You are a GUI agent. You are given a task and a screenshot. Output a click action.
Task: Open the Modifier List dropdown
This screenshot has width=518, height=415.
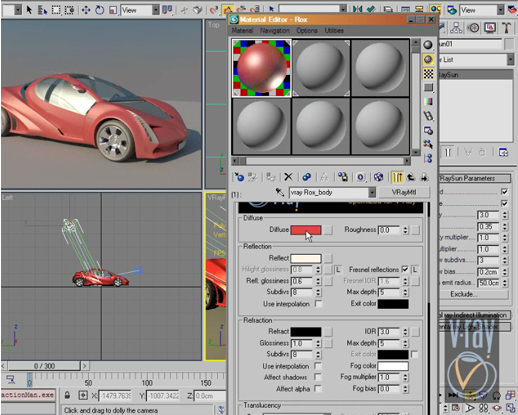tap(510, 60)
